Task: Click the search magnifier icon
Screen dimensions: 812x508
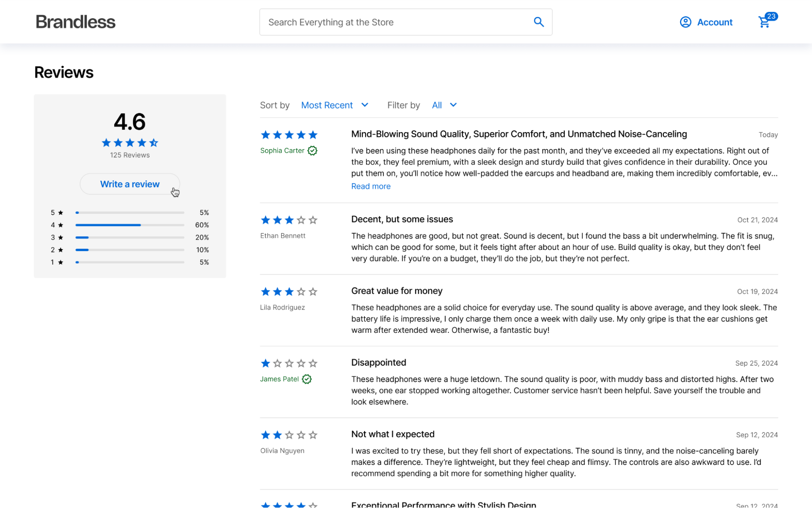Action: tap(539, 22)
